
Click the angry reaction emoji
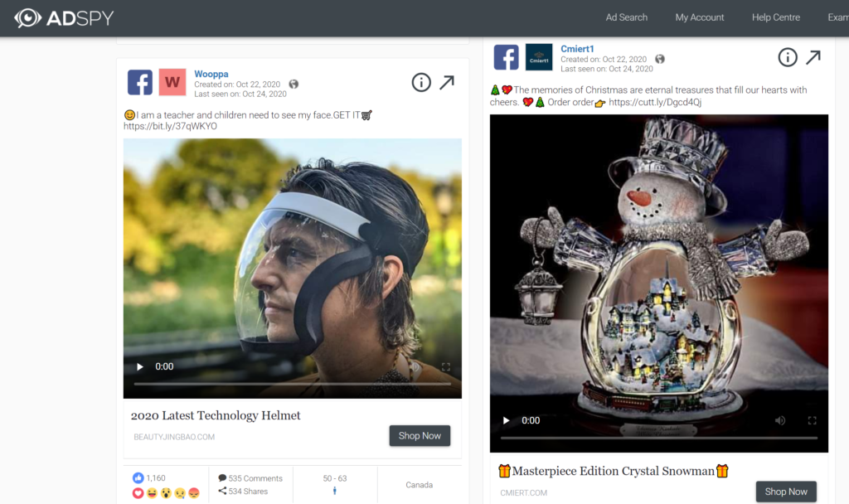click(194, 493)
